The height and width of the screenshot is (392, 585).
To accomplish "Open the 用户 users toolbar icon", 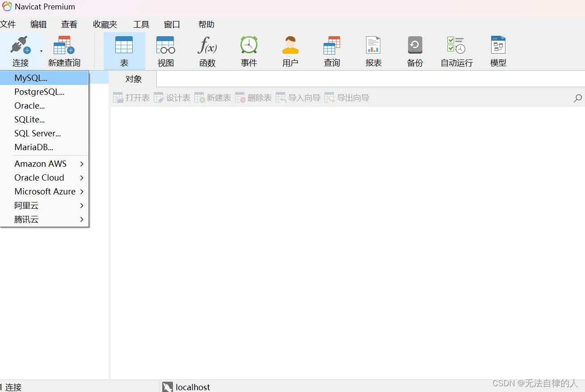I will point(290,45).
